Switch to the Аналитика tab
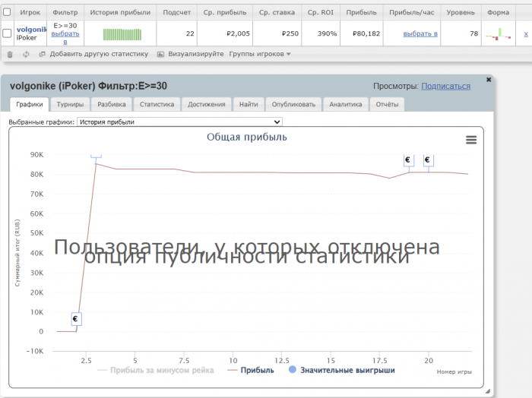532x398 pixels. tap(345, 104)
